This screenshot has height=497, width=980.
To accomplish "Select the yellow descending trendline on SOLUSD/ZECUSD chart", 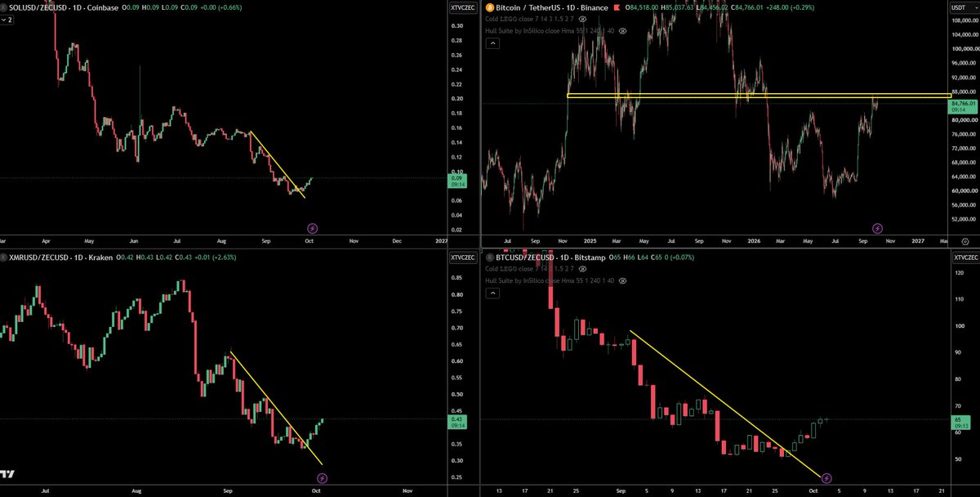I will click(x=276, y=164).
